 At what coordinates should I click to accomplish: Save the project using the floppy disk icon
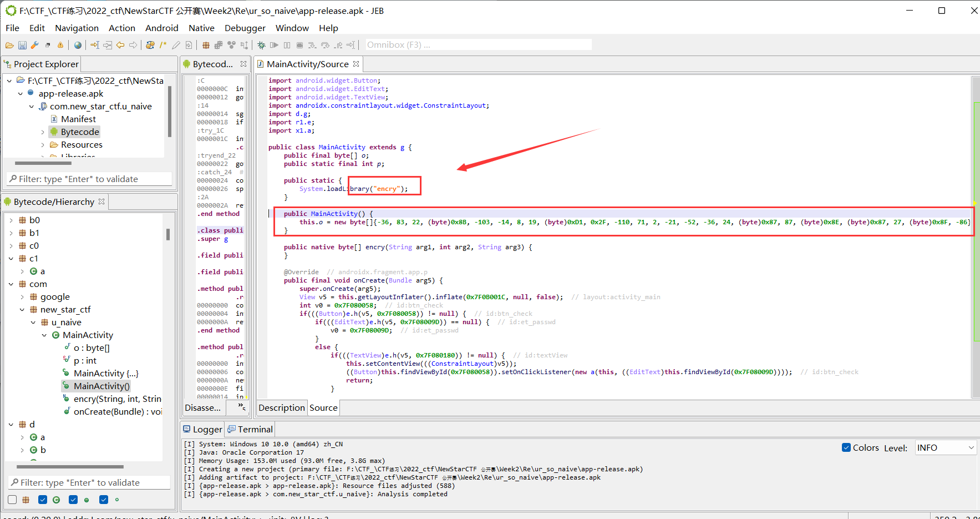tap(22, 45)
